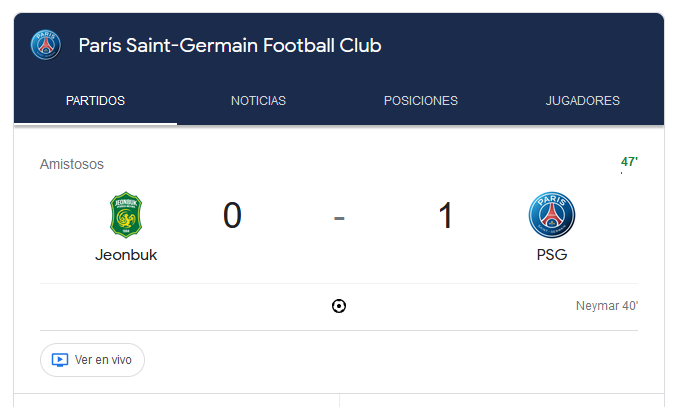Open the París Saint-Germain Football Club title
Viewport: 678px width, 407px height.
point(230,45)
